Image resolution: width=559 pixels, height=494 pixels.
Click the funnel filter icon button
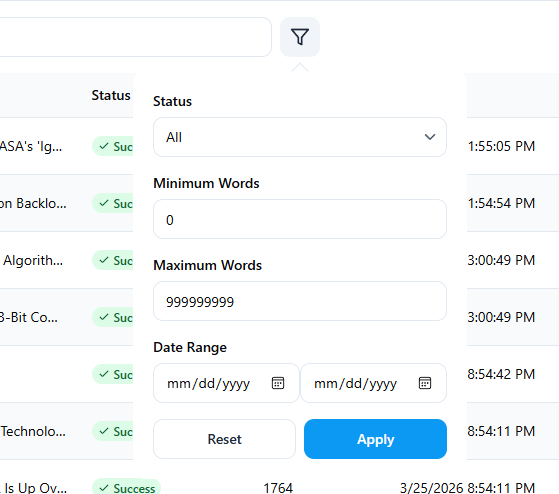click(300, 37)
